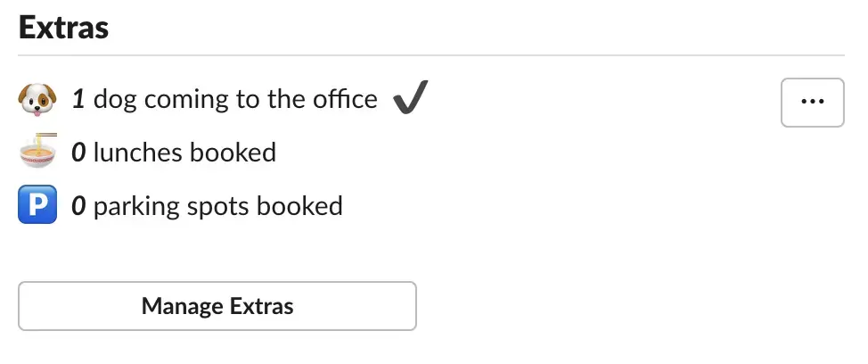868x364 pixels.
Task: Click the checkmark beside the dog entry
Action: click(x=410, y=97)
